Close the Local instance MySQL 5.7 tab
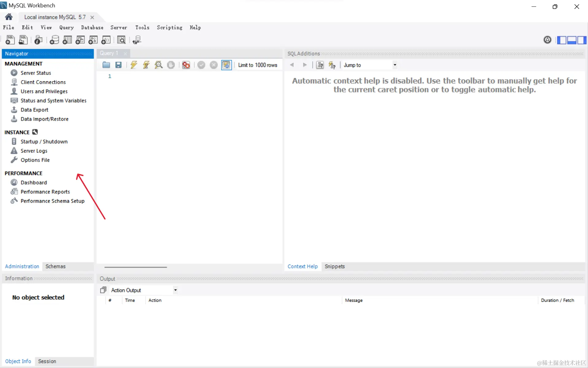The width and height of the screenshot is (588, 368). [x=92, y=17]
